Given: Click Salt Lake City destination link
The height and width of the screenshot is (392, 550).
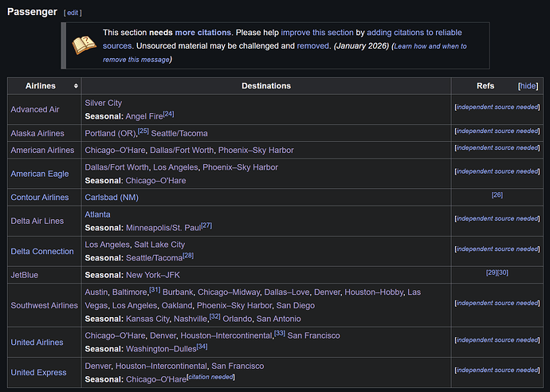Looking at the screenshot, I should (x=159, y=245).
